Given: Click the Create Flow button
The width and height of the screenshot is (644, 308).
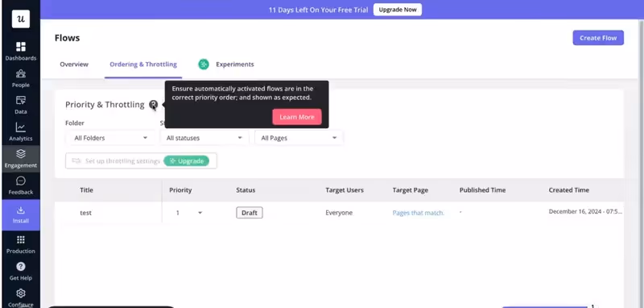Looking at the screenshot, I should [598, 38].
